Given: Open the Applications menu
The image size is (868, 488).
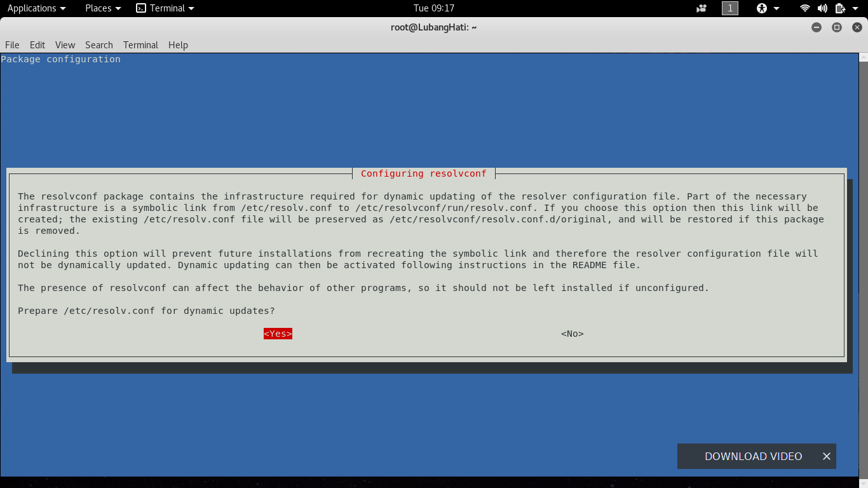Looking at the screenshot, I should point(32,8).
